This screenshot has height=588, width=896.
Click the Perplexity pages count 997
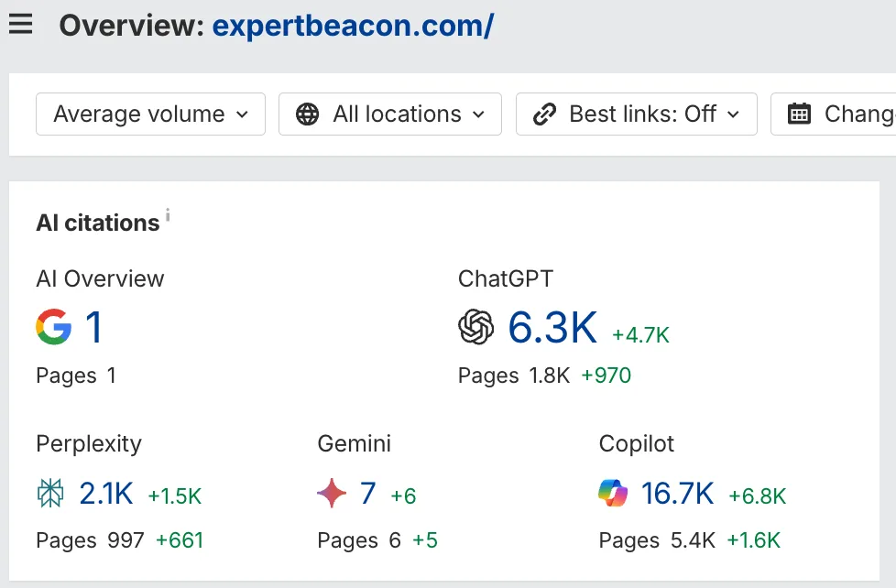126,540
